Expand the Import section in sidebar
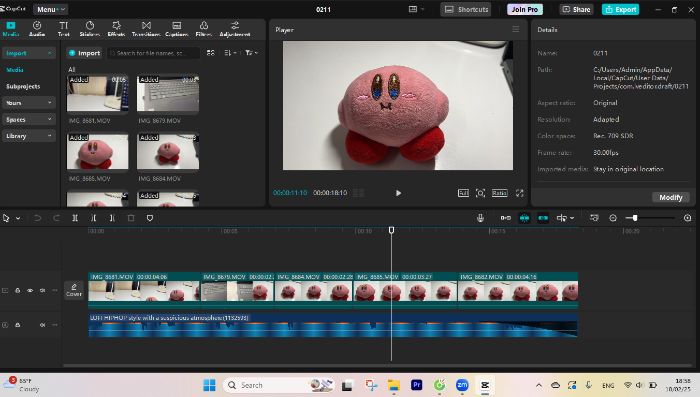Viewport: 700px width, 397px height. [29, 53]
